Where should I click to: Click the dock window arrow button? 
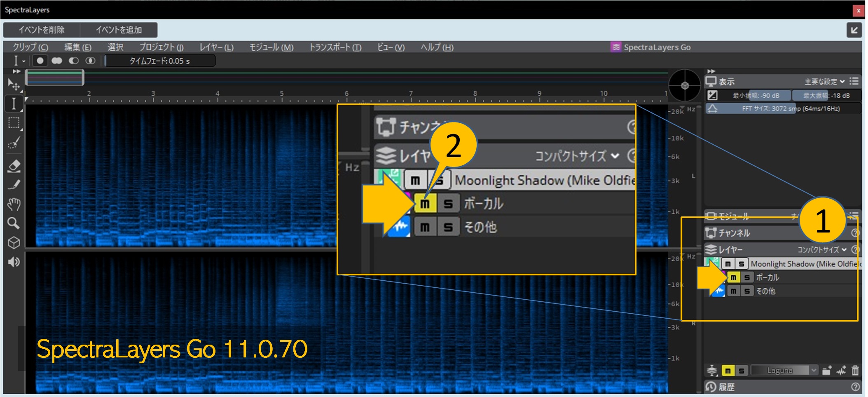pyautogui.click(x=854, y=30)
